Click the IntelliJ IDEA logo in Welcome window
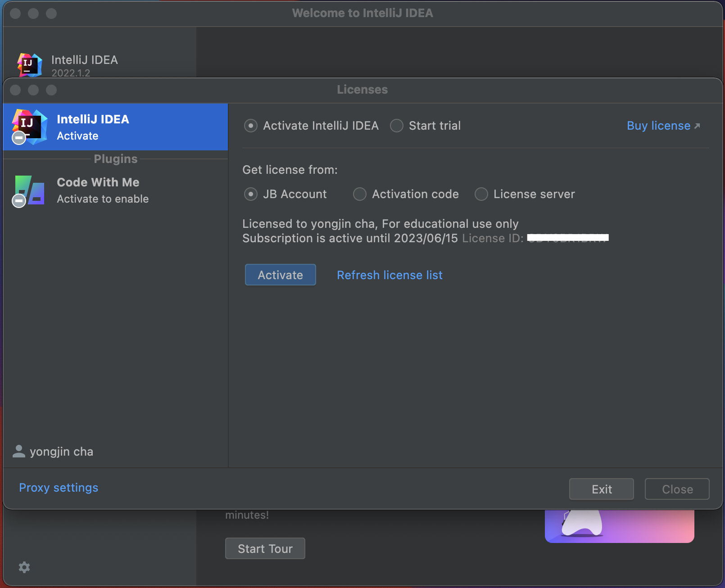 (x=30, y=64)
